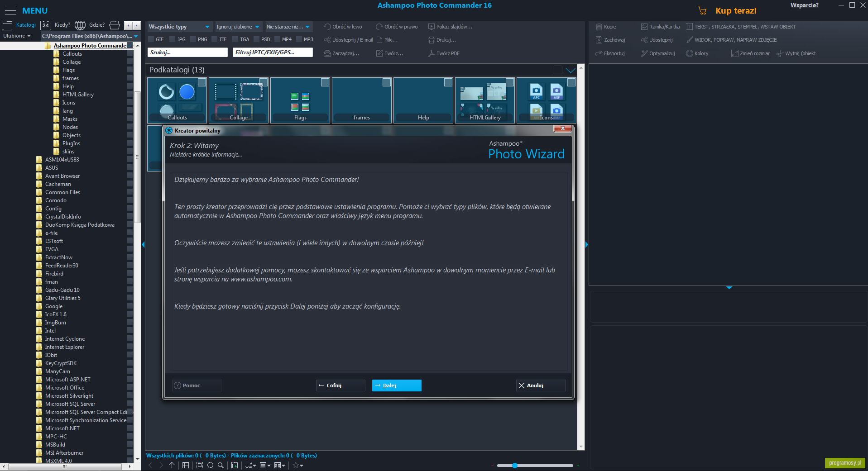Image resolution: width=868 pixels, height=471 pixels.
Task: Click the up-folder arrow icon in bottom toolbar
Action: pyautogui.click(x=172, y=465)
